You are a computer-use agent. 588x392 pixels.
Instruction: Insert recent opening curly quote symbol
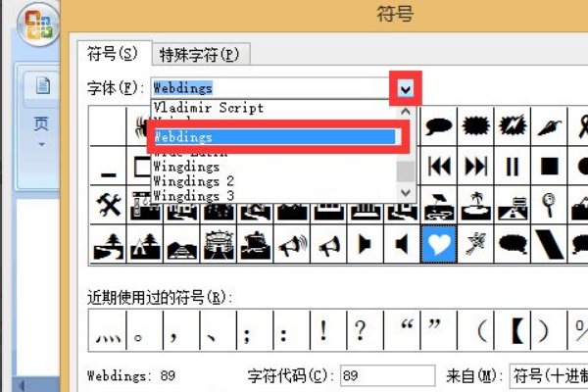click(x=402, y=330)
